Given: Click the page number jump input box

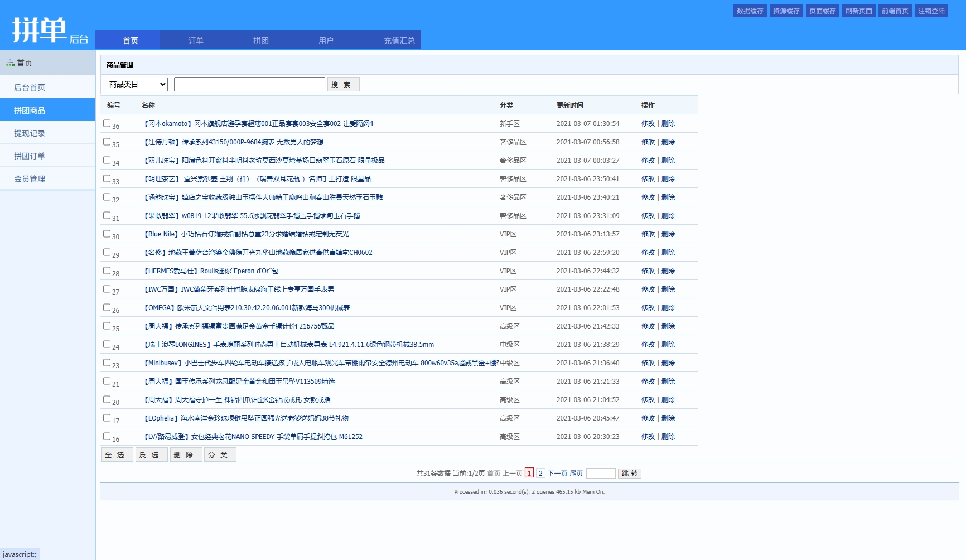Looking at the screenshot, I should pyautogui.click(x=601, y=473).
